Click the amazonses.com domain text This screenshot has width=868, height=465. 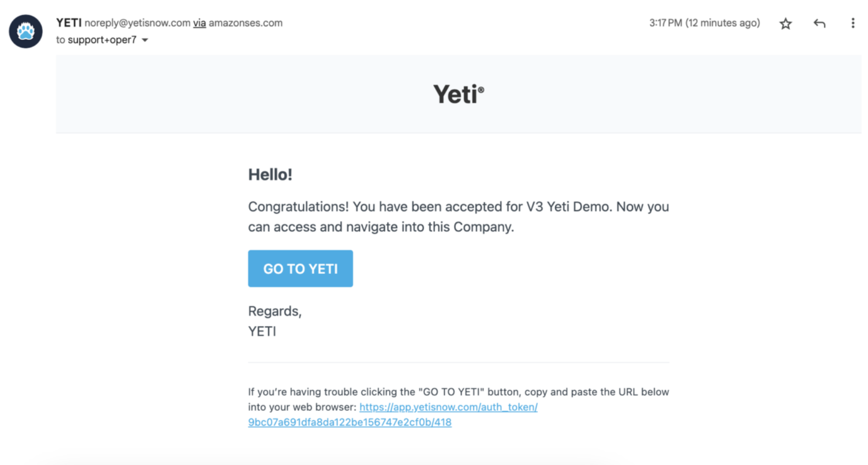click(x=246, y=23)
